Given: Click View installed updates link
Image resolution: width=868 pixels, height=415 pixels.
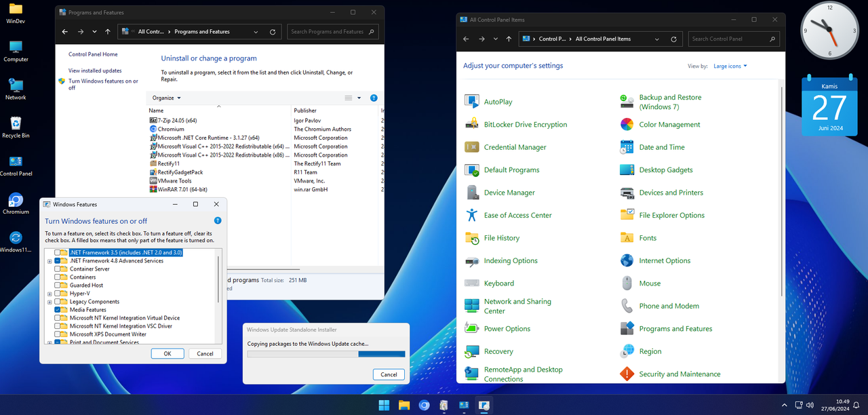Looking at the screenshot, I should (x=95, y=71).
